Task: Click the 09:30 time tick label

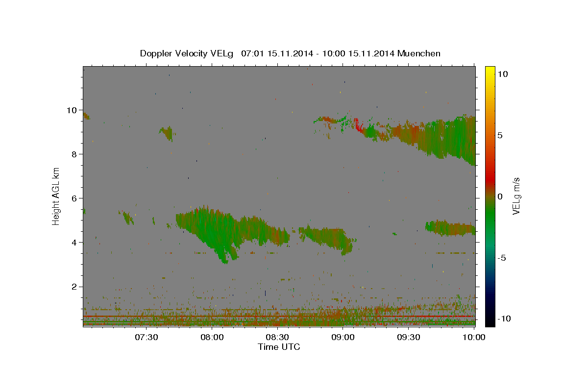Action: (408, 337)
